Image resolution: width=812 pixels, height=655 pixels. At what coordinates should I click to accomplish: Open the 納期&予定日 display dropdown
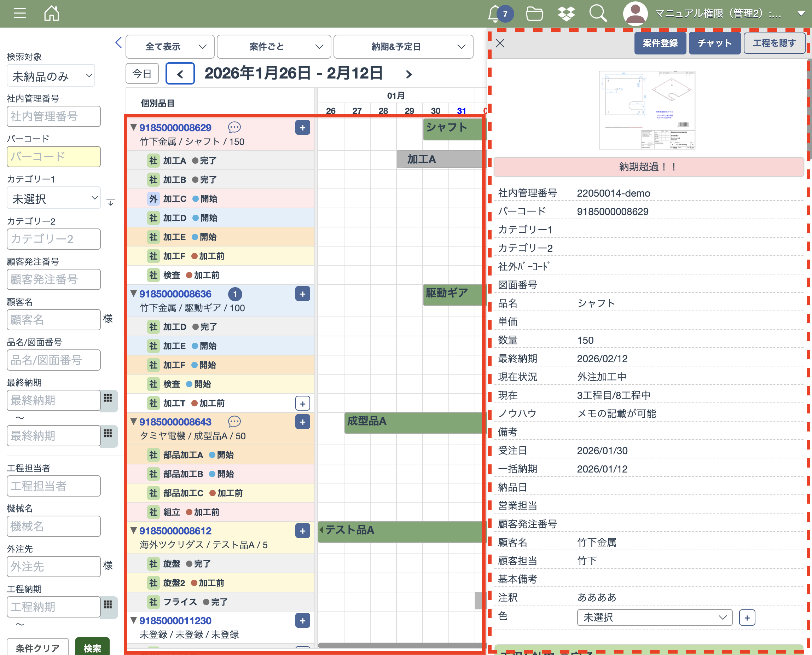(x=403, y=47)
